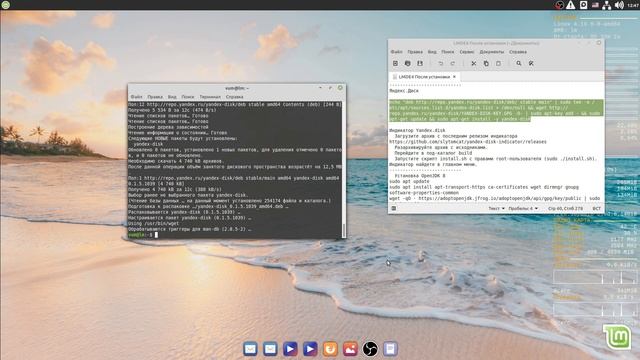Click the Linux Mint logo on the desktop
The image size is (640, 360).
click(617, 337)
